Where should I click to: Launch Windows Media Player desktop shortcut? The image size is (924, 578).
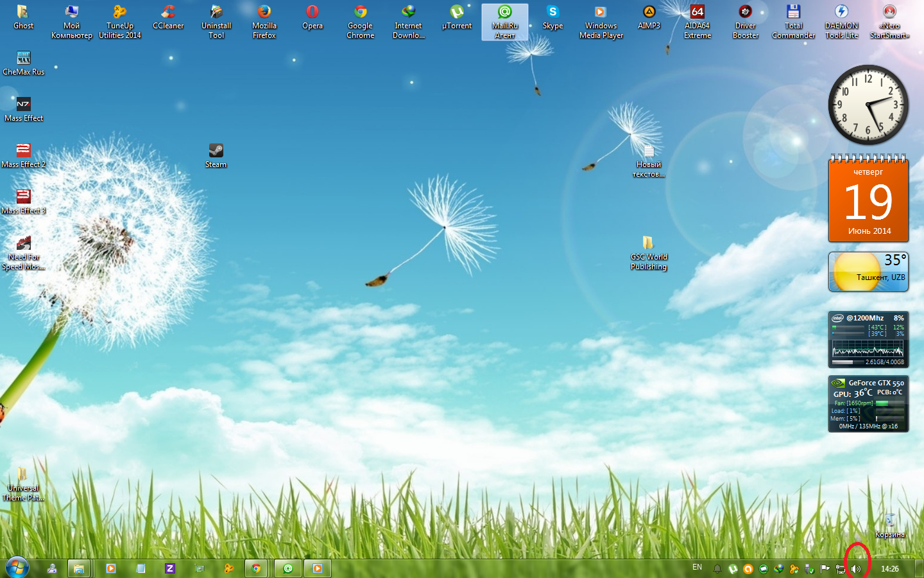601,22
